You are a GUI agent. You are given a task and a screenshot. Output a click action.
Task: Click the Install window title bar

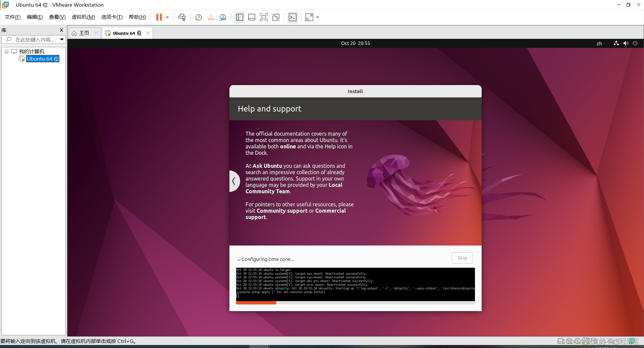[x=355, y=91]
